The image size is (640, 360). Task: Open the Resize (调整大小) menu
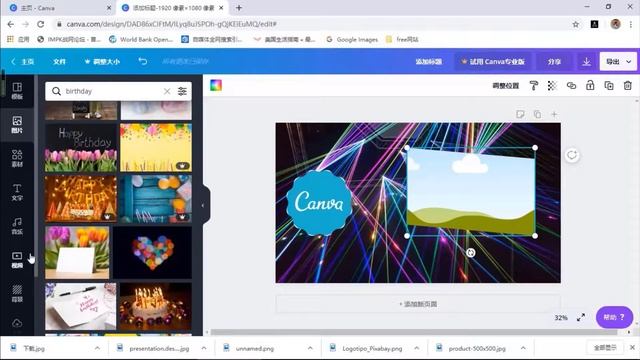tap(102, 62)
